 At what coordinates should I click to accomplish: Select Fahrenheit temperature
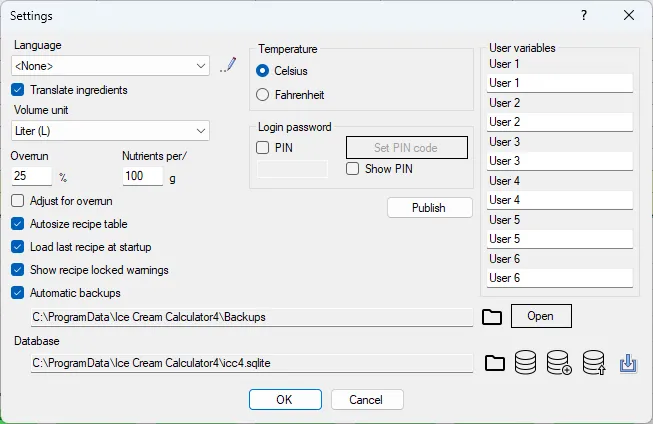click(x=262, y=95)
